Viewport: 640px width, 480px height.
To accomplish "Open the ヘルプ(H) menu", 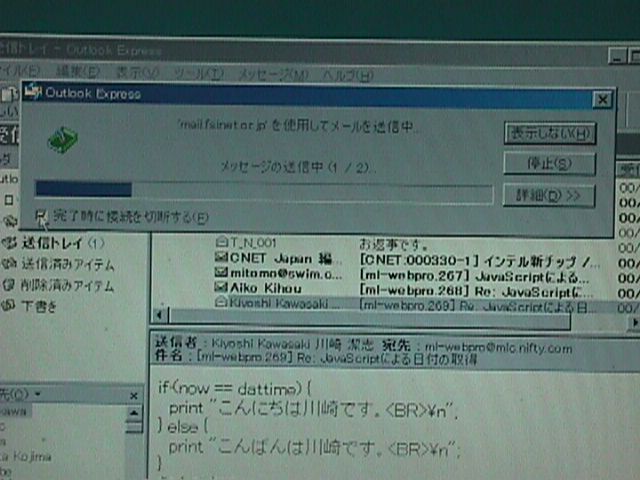I will click(347, 76).
